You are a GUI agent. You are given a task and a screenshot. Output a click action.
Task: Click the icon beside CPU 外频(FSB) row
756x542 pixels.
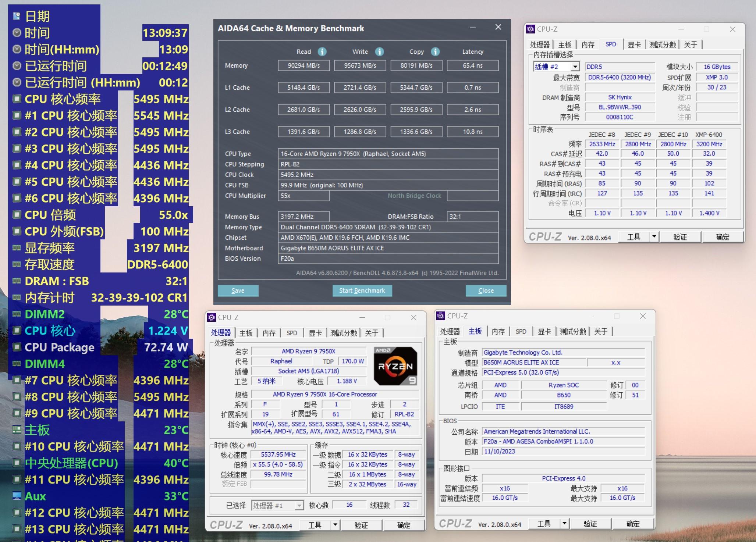pyautogui.click(x=17, y=231)
